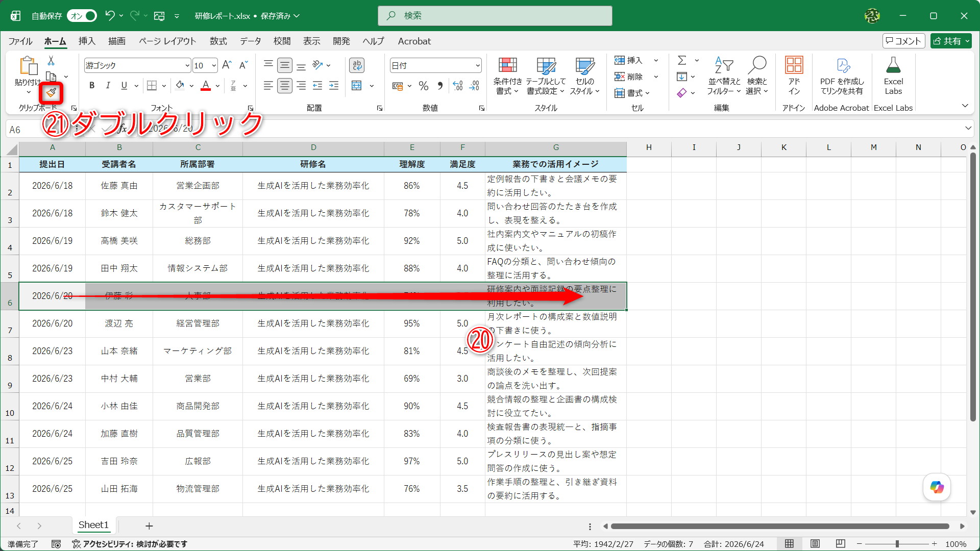
Task: Click increase decimal icon
Action: 458,86
